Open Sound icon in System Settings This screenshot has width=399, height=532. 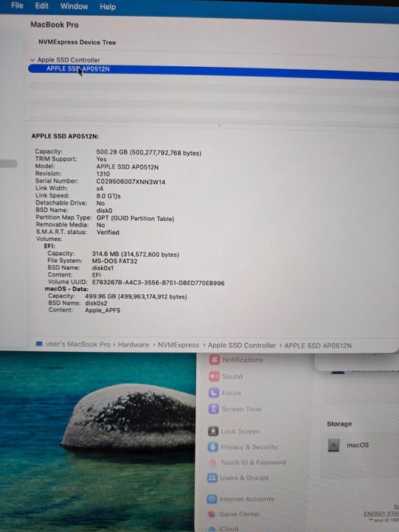[x=214, y=376]
